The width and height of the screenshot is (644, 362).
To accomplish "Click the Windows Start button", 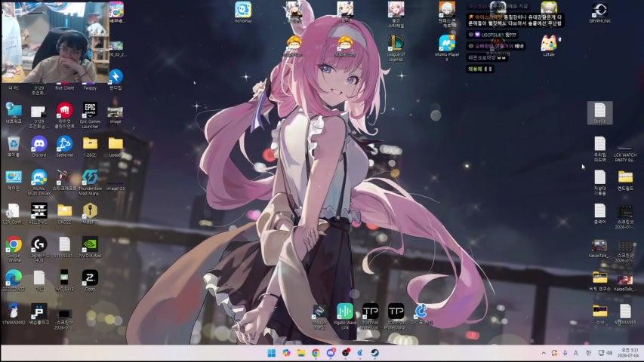I will pyautogui.click(x=272, y=353).
